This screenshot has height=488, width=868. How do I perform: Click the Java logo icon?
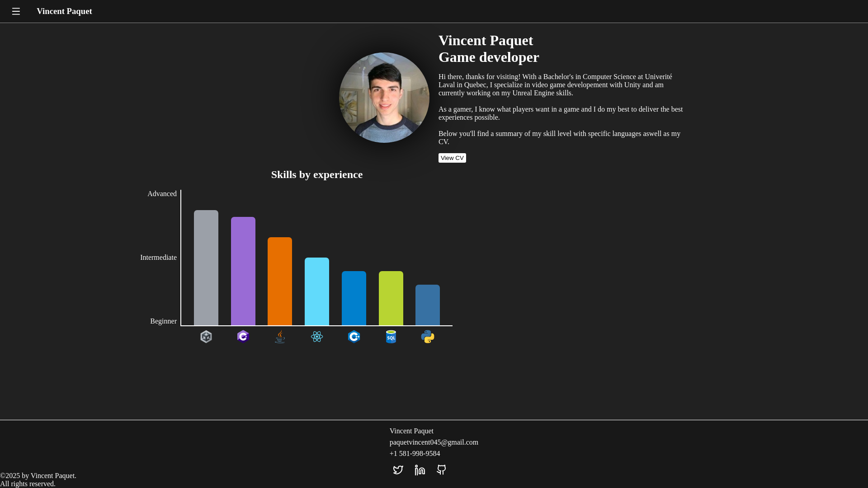(x=280, y=337)
